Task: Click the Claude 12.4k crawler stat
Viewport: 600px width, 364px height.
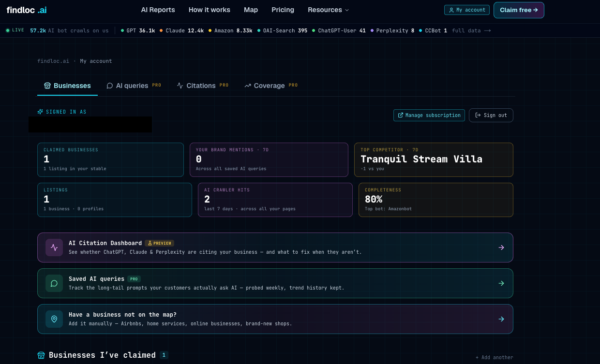Action: click(182, 30)
